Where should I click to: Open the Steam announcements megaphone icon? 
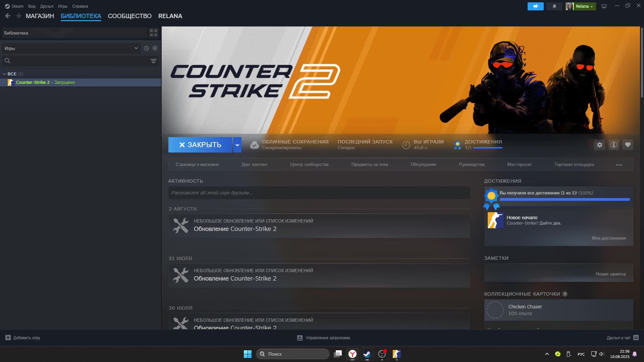[x=535, y=6]
